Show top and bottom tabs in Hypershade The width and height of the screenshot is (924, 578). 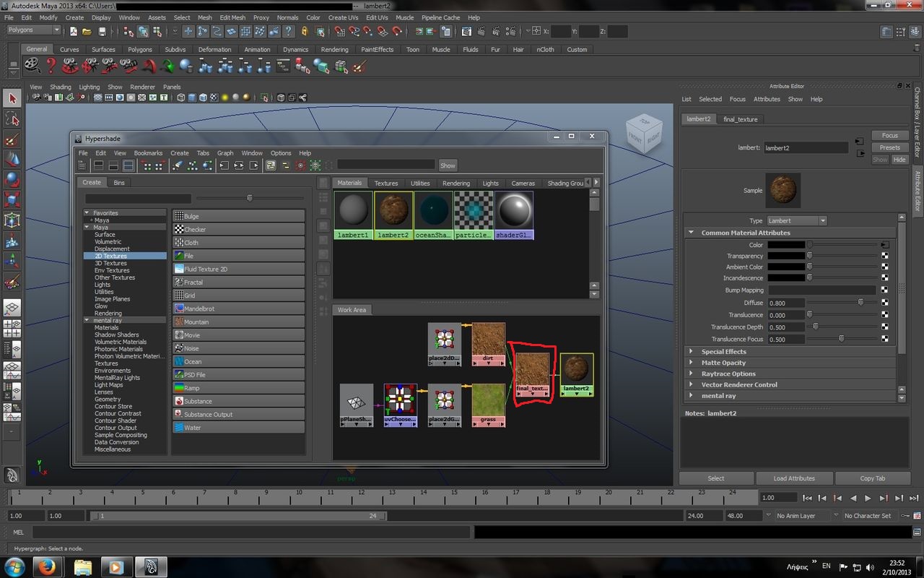coord(128,165)
